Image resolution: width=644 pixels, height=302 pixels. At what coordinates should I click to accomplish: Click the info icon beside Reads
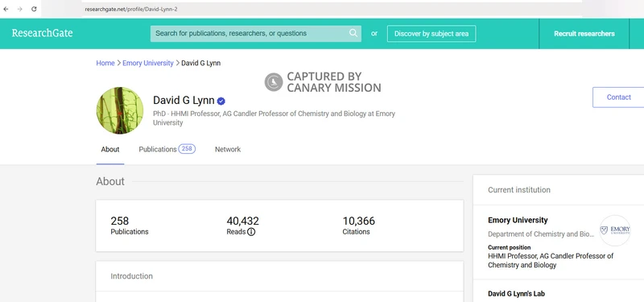pyautogui.click(x=251, y=232)
